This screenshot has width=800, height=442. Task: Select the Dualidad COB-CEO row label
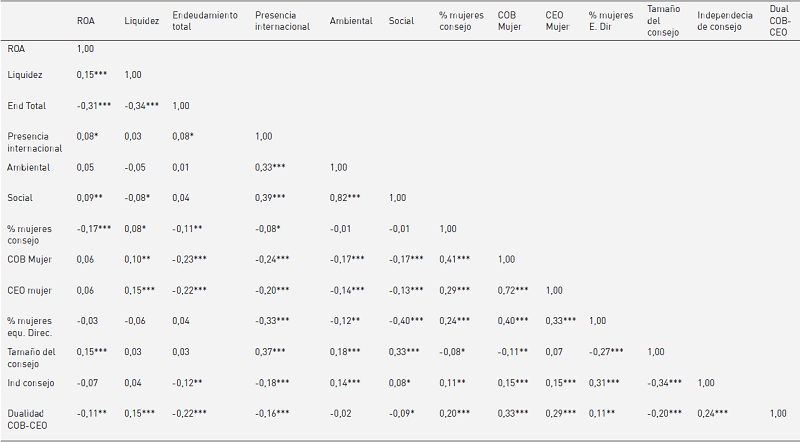(x=31, y=418)
